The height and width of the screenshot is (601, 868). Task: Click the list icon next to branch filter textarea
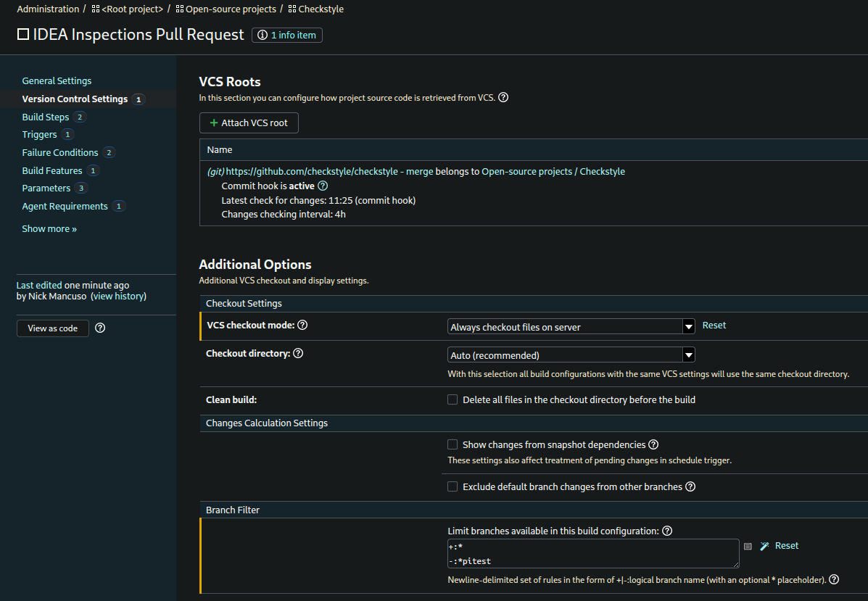pyautogui.click(x=748, y=546)
